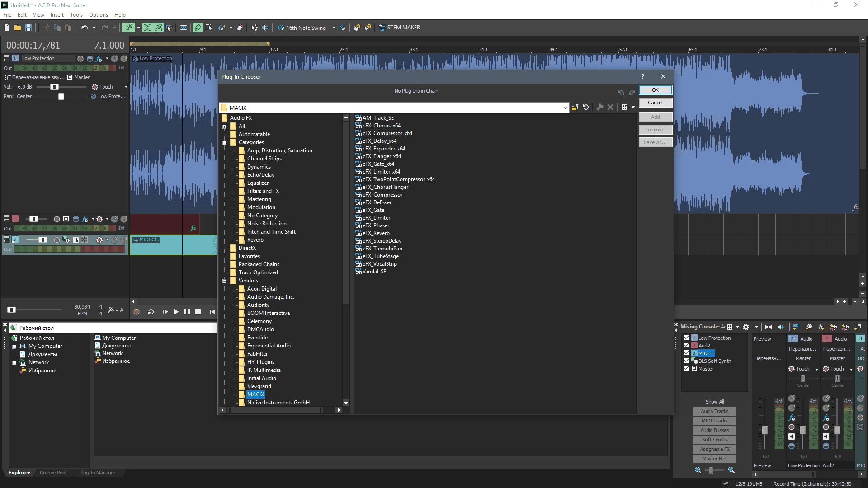Start recording with the Record button
868x488 pixels.
(x=137, y=312)
